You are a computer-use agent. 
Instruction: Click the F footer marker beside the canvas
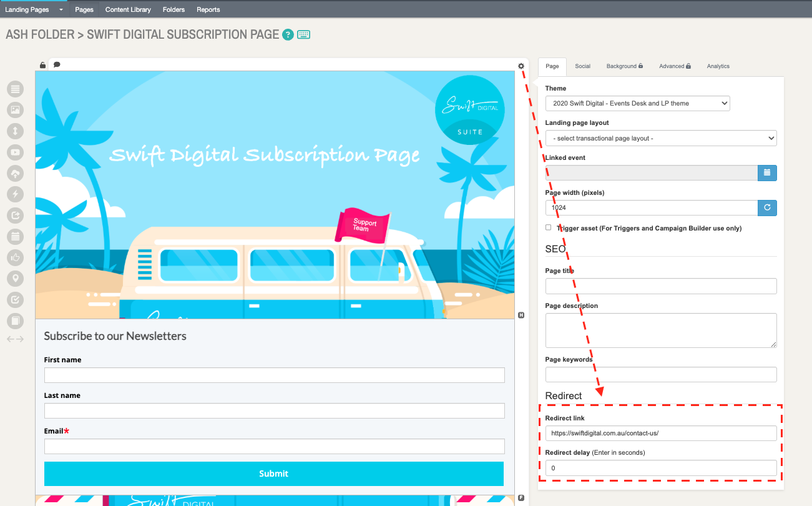(521, 498)
